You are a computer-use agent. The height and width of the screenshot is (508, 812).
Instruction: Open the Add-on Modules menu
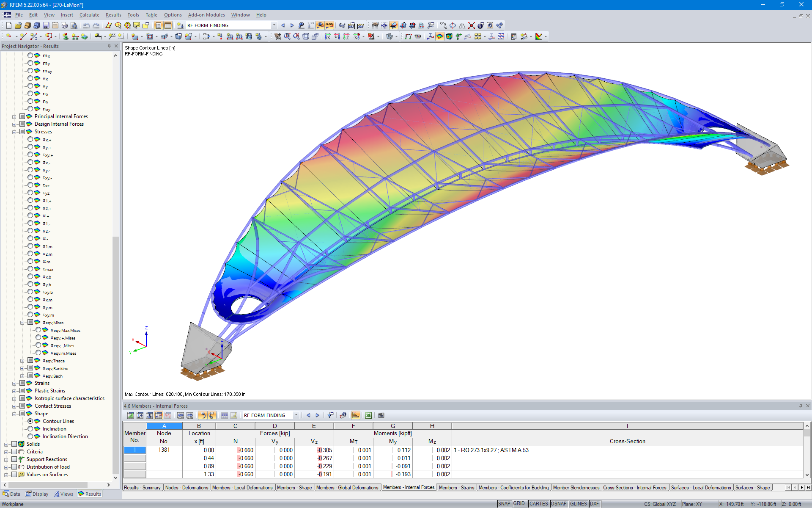(x=206, y=15)
